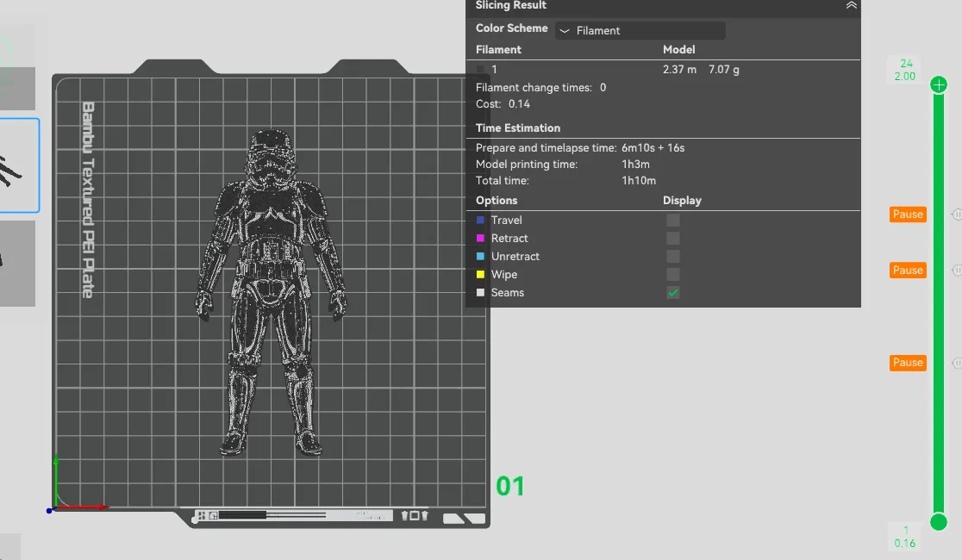Screen dimensions: 962x560
Task: Click Model printing time 1h3m
Action: [635, 165]
